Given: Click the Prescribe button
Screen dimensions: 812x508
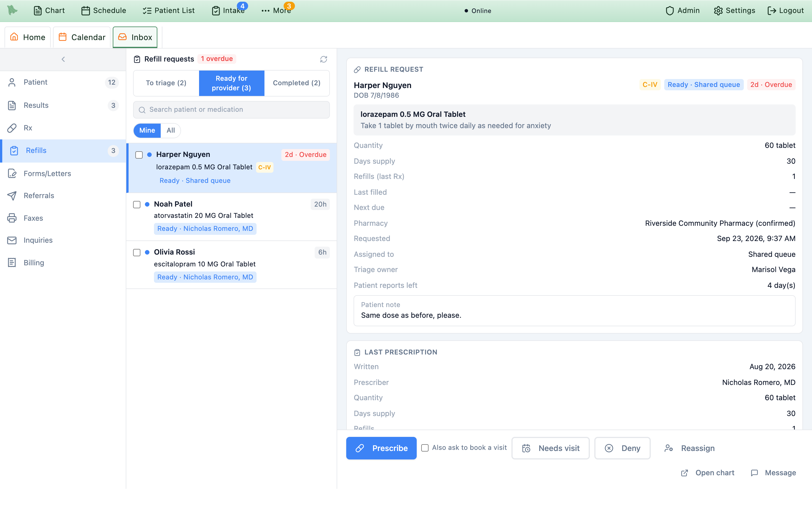Looking at the screenshot, I should tap(381, 448).
